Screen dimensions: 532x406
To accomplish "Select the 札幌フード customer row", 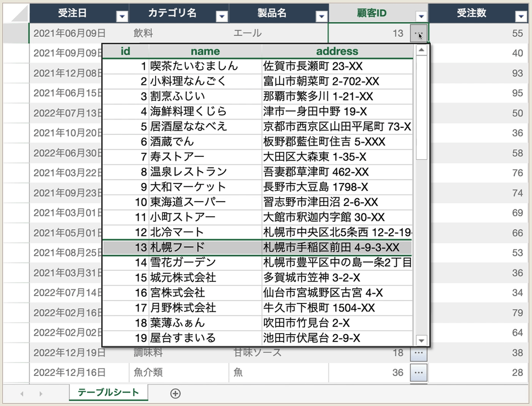I will [x=226, y=247].
